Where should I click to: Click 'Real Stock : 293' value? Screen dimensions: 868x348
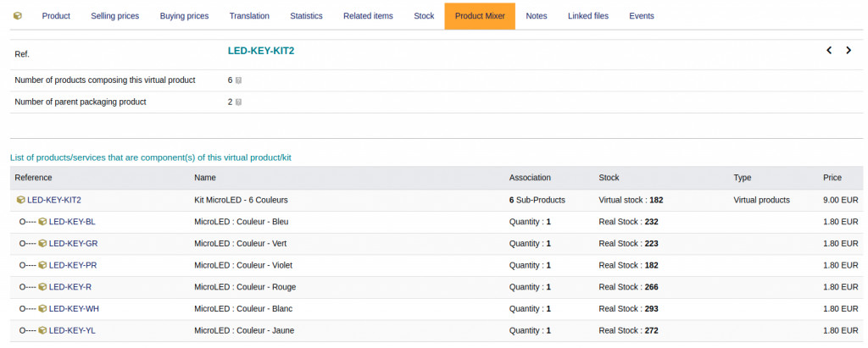(628, 309)
